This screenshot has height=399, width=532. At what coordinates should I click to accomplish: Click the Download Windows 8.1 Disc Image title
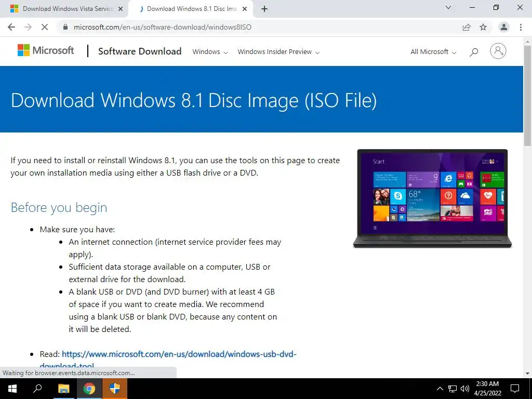tap(194, 100)
